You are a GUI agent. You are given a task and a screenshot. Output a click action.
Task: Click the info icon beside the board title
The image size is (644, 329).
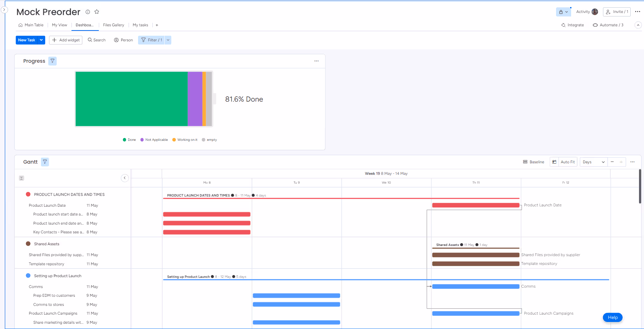[x=88, y=12]
